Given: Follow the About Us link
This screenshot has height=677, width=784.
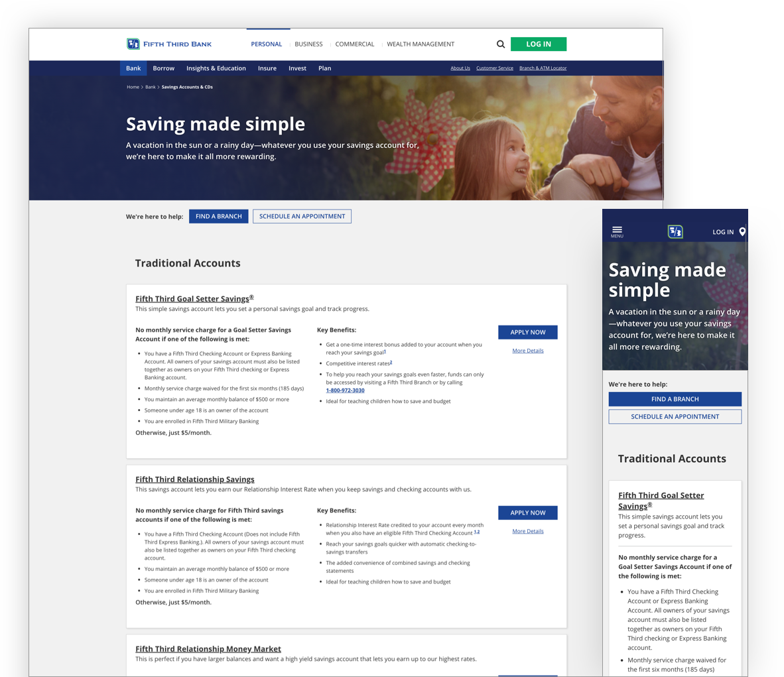Looking at the screenshot, I should [x=460, y=68].
